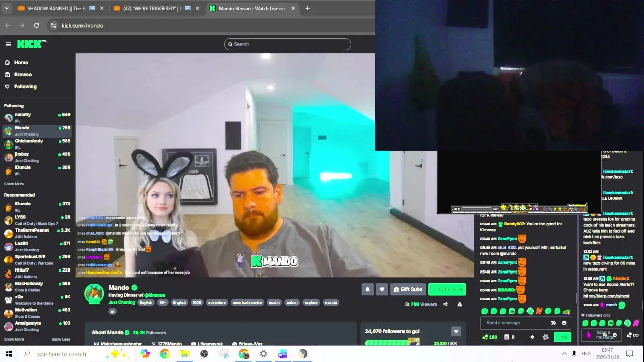Click the austin tag
Image resolution: width=644 pixels, height=362 pixels.
coord(274,303)
